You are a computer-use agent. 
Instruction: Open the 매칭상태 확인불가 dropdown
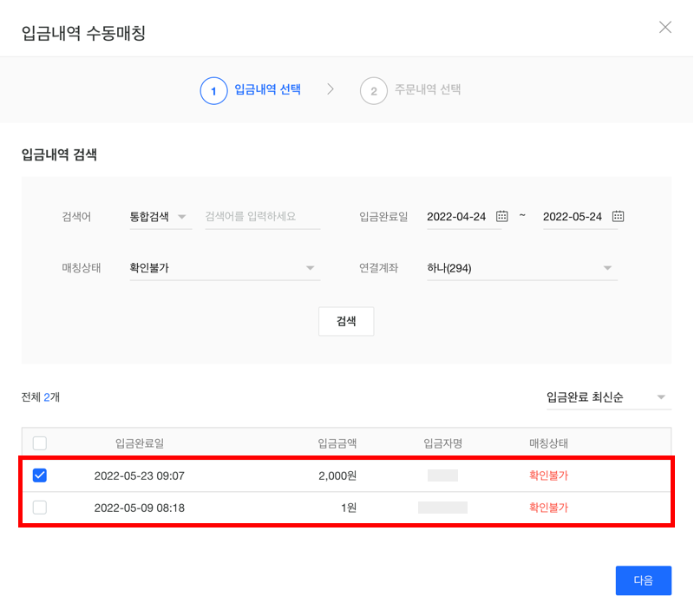point(225,268)
